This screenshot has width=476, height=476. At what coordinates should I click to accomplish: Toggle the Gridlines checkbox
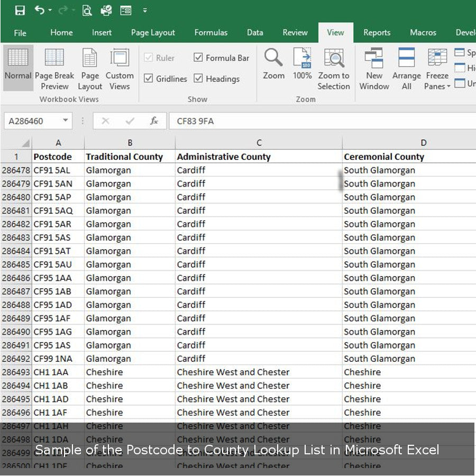pos(149,79)
